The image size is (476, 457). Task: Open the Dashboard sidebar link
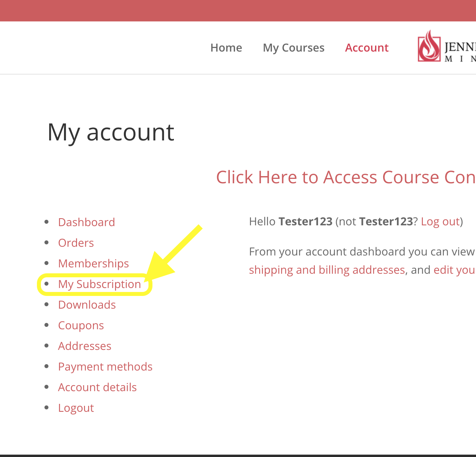(x=86, y=222)
